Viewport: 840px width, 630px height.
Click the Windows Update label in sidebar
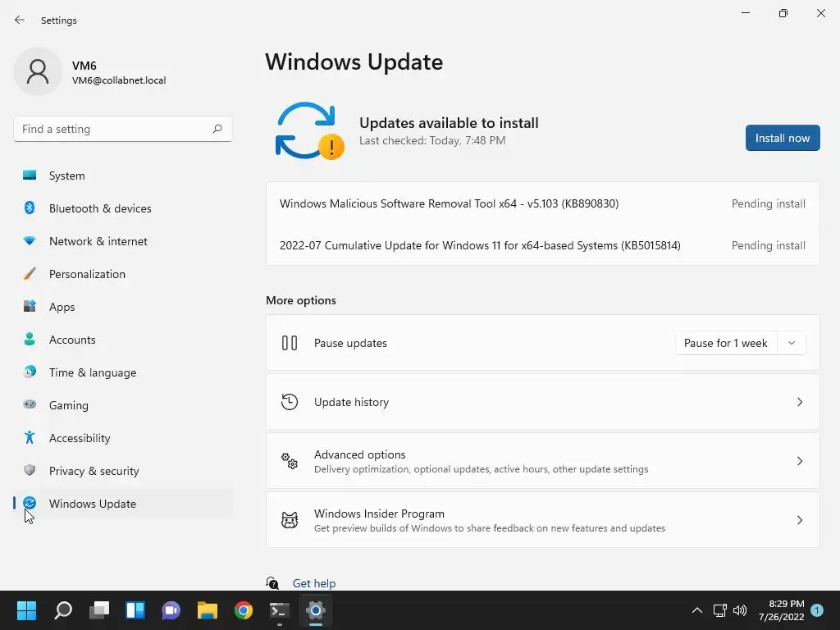click(x=93, y=504)
